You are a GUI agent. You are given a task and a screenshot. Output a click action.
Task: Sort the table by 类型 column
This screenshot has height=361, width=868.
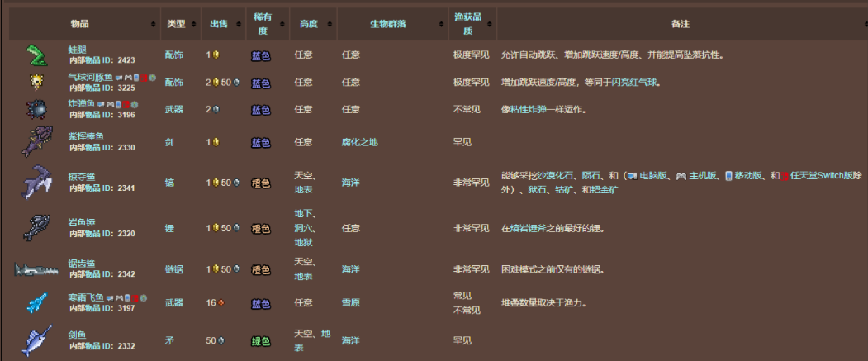click(x=194, y=24)
